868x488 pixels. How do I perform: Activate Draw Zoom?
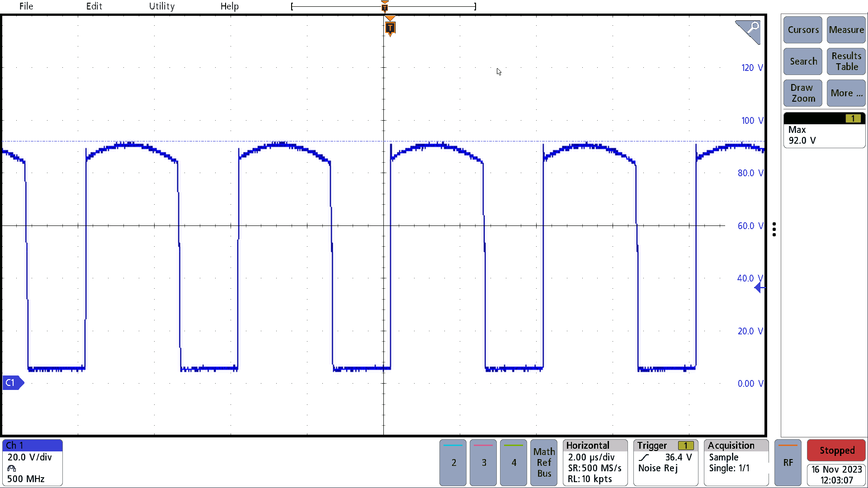coord(803,93)
